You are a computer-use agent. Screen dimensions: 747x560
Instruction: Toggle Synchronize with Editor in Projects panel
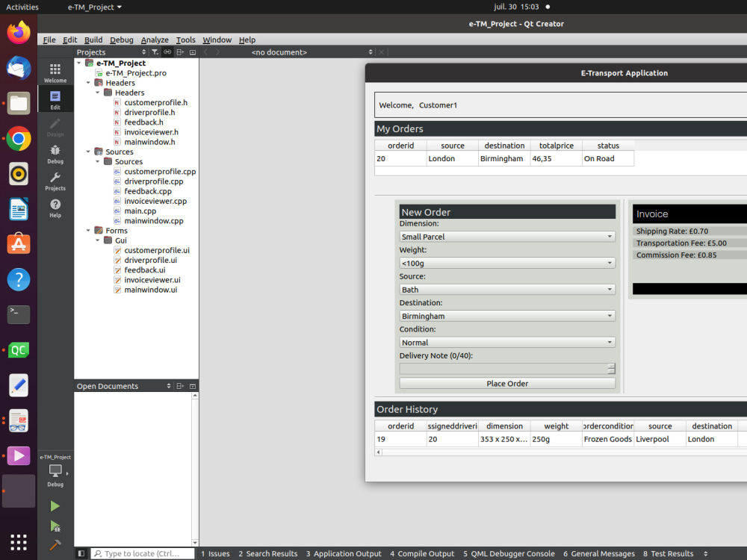coord(167,52)
